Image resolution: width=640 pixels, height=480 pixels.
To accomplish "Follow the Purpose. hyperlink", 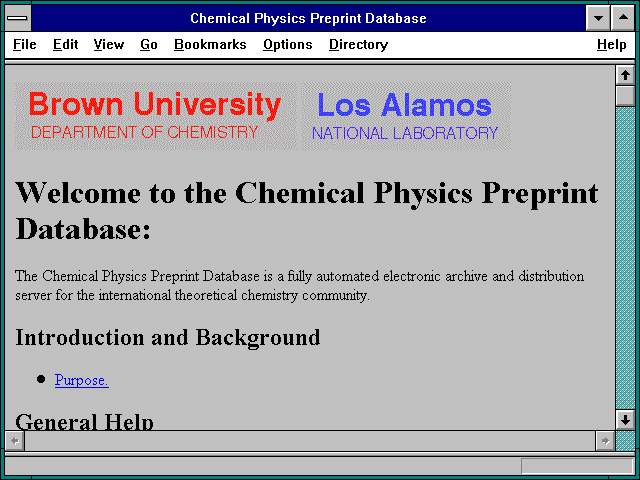I will click(x=82, y=380).
